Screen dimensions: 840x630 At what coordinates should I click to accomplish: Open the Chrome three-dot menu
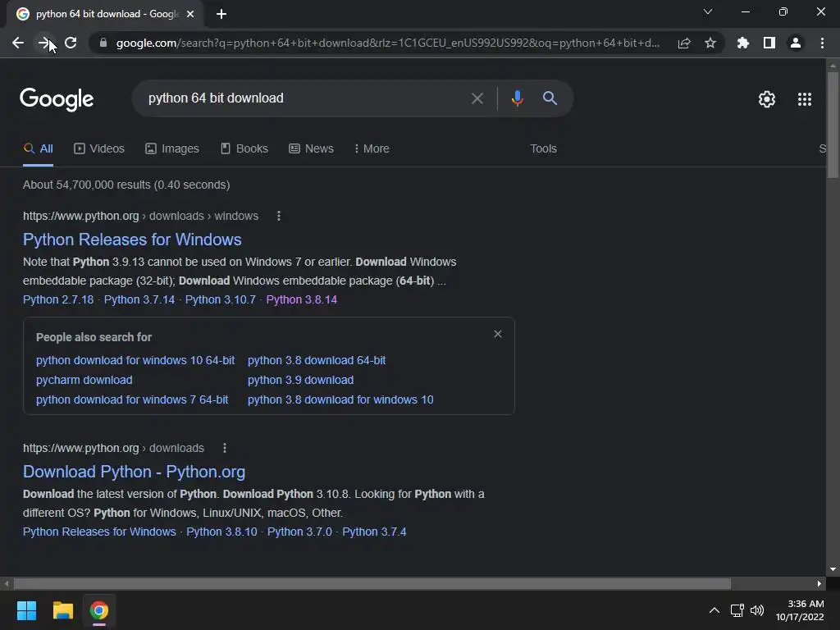click(x=822, y=43)
